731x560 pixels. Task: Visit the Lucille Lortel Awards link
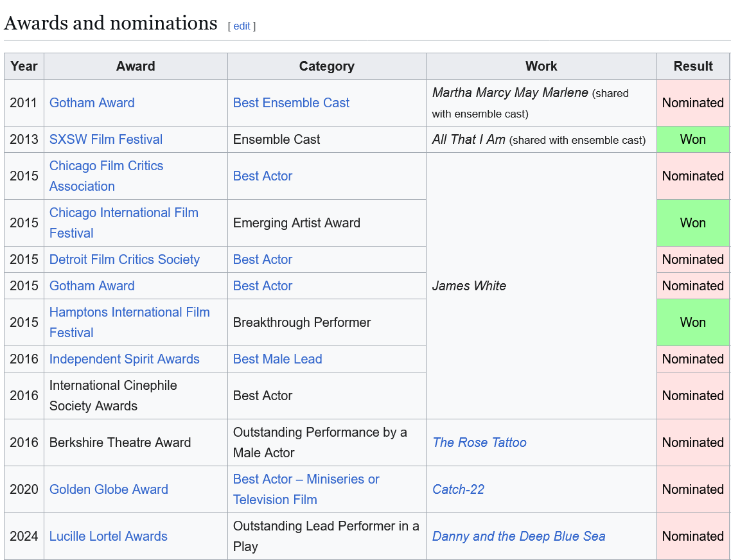tap(109, 536)
